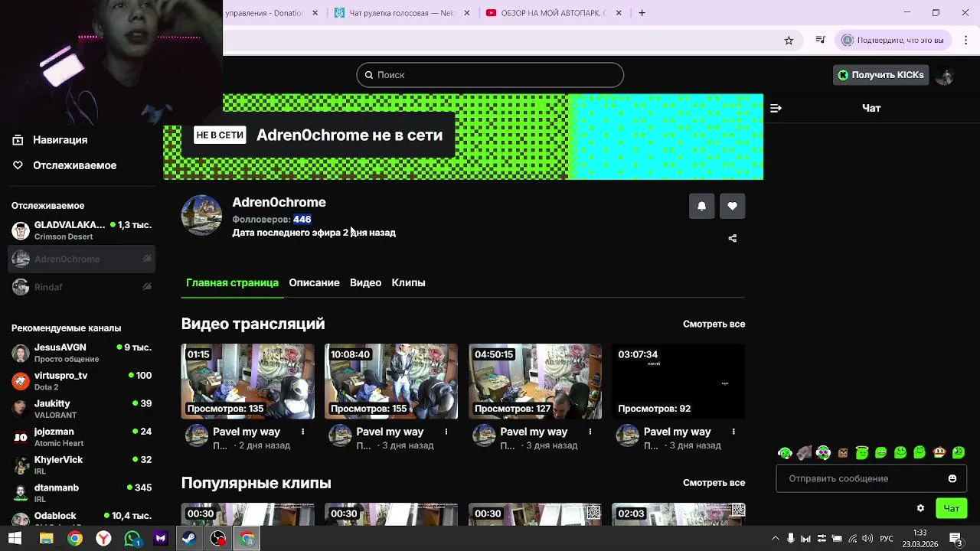
Task: Switch to the Клипы tab
Action: [408, 282]
